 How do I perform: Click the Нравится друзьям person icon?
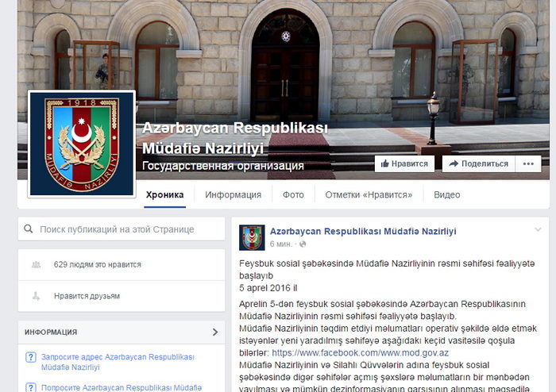click(x=37, y=296)
